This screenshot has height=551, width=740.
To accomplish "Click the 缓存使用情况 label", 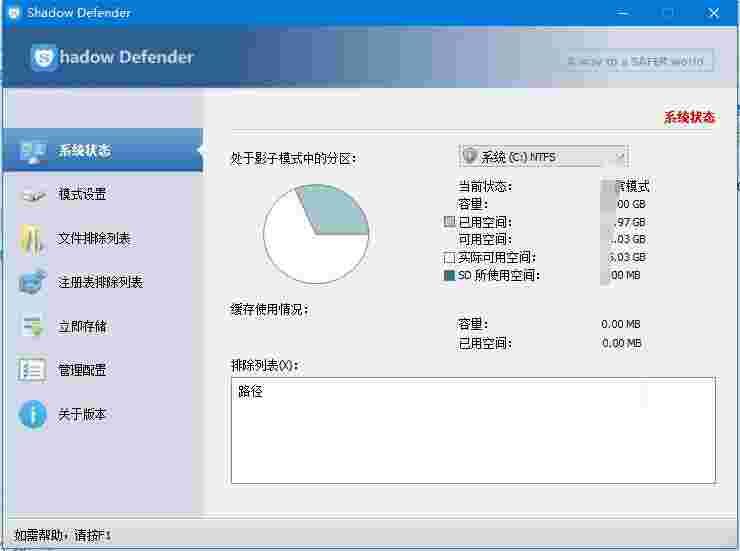I will (x=269, y=309).
